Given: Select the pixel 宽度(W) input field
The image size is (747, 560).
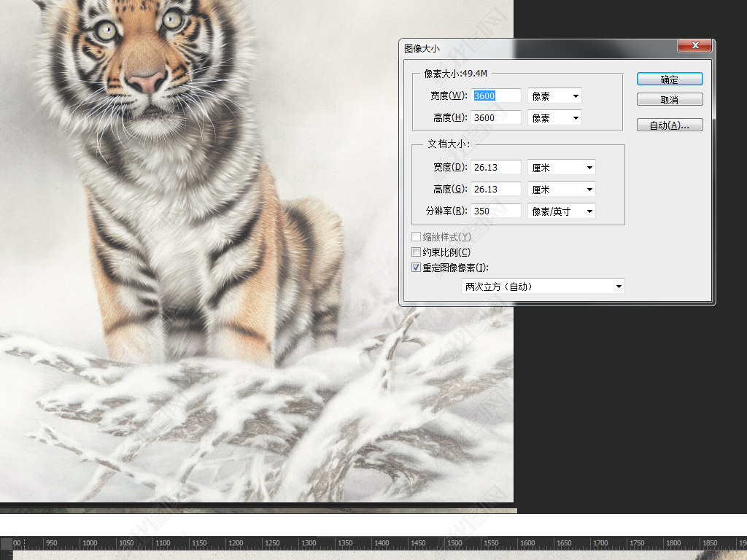Looking at the screenshot, I should tap(496, 96).
